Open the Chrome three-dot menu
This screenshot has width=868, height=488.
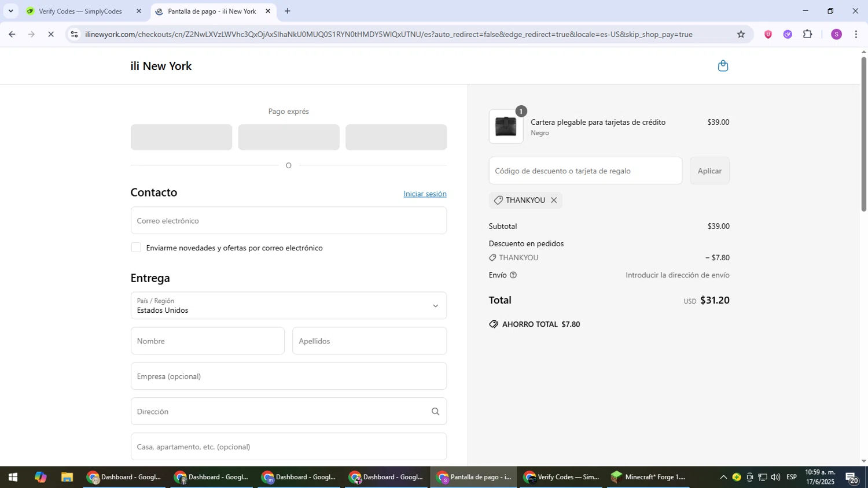[x=856, y=34]
